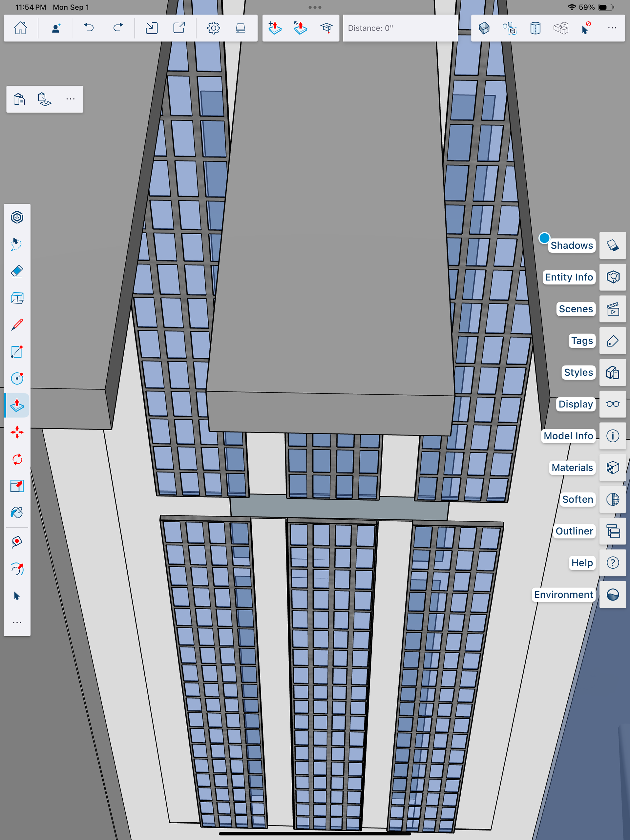Screen dimensions: 630x840
Task: Open the Materials panel
Action: coord(613,468)
